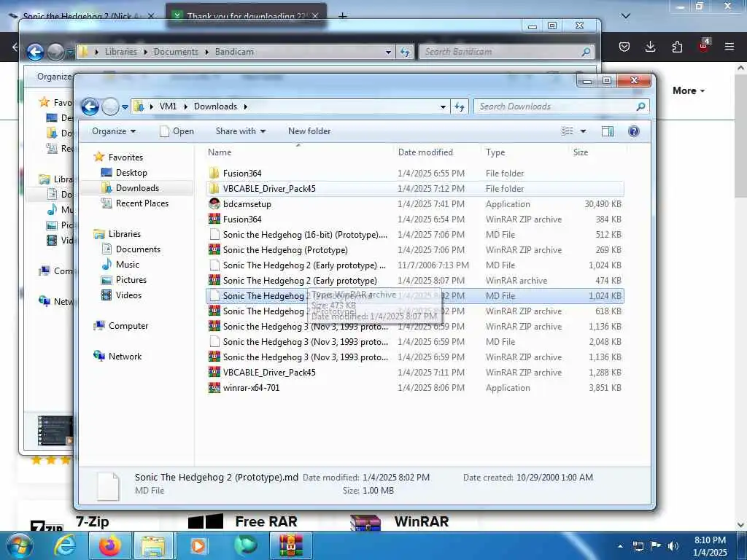Open the Windows Start button
The image size is (747, 560).
pos(19,545)
